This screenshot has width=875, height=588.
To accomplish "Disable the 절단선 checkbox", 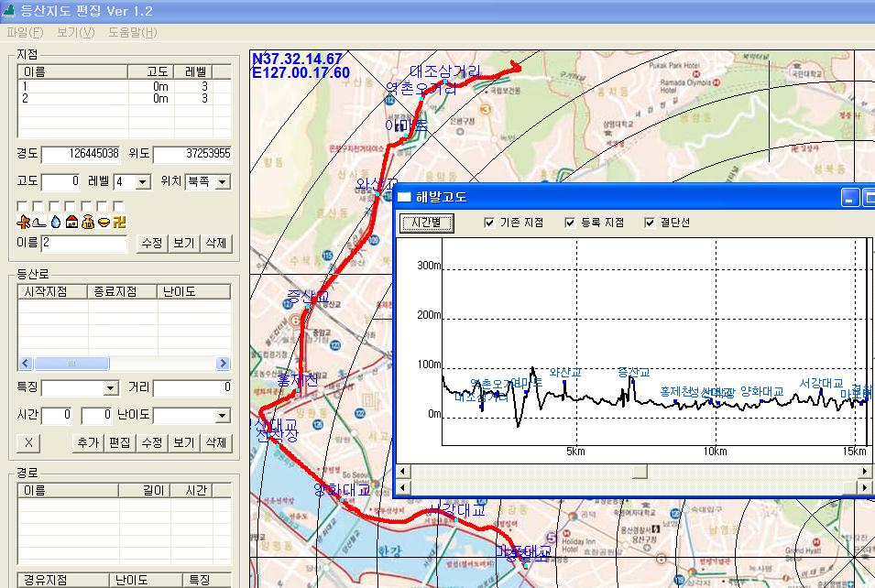I will pyautogui.click(x=650, y=223).
